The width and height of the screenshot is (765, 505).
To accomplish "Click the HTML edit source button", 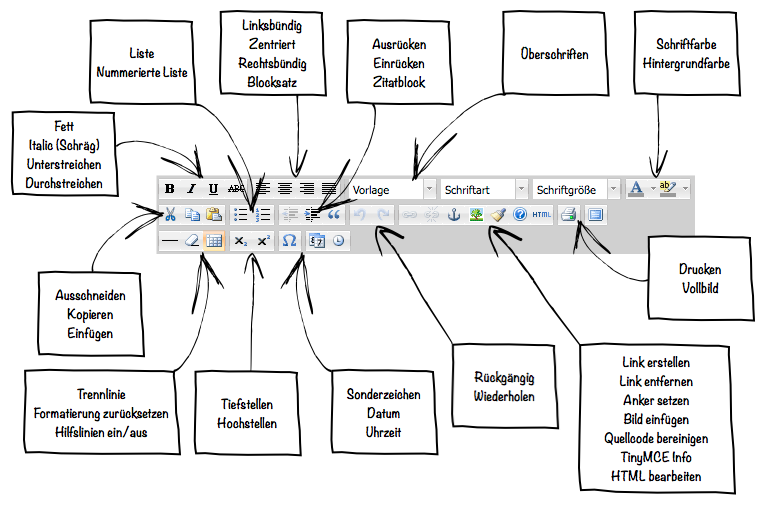I will click(541, 214).
